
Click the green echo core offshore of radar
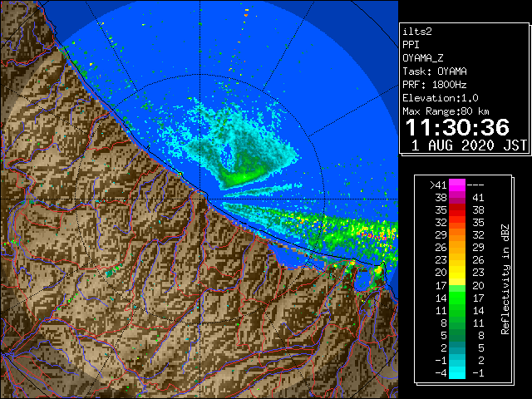click(243, 177)
